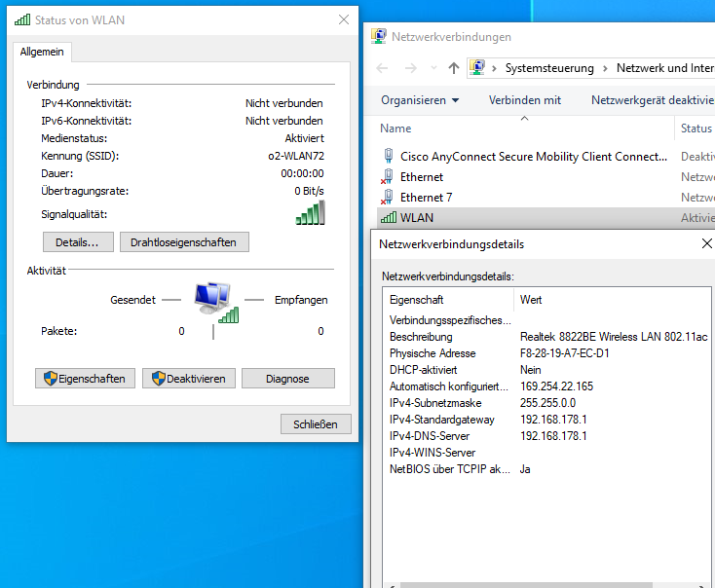The width and height of the screenshot is (715, 588).
Task: Open Drahtloseigenschaften (wireless properties)
Action: pyautogui.click(x=184, y=242)
